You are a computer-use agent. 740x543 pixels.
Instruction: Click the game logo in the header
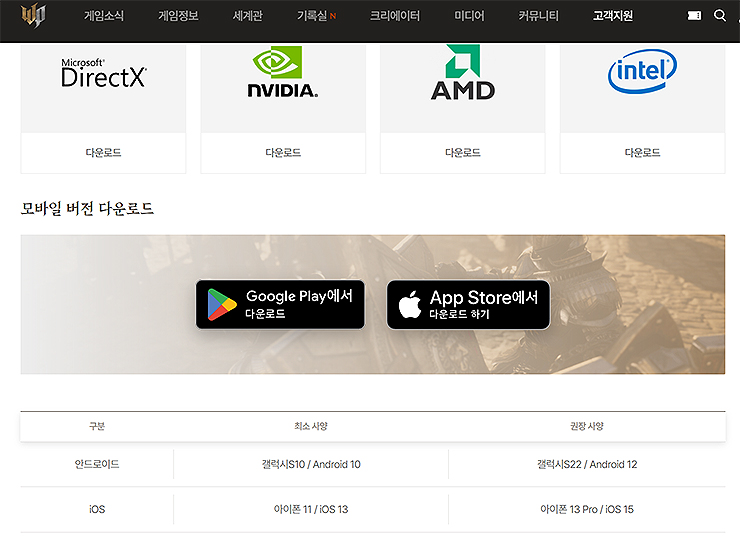[x=34, y=16]
